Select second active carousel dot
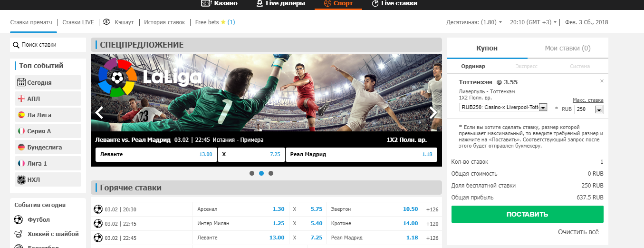The image size is (644, 248). point(261,173)
